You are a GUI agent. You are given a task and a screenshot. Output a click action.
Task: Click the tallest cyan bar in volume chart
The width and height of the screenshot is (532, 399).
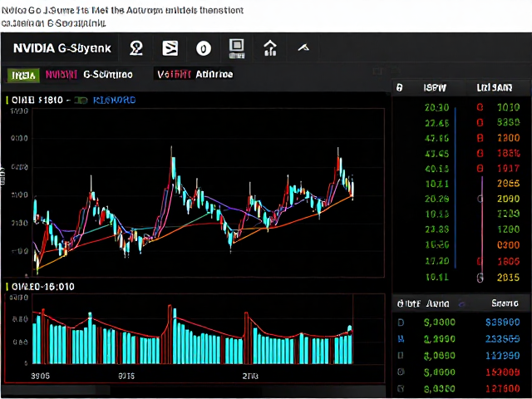tap(175, 336)
